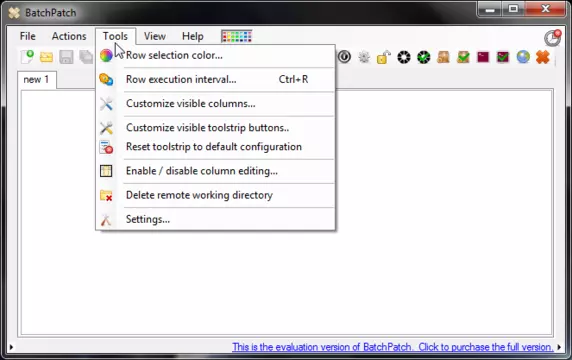572x360 pixels.
Task: Follow the purchase full version link
Action: pos(393,347)
